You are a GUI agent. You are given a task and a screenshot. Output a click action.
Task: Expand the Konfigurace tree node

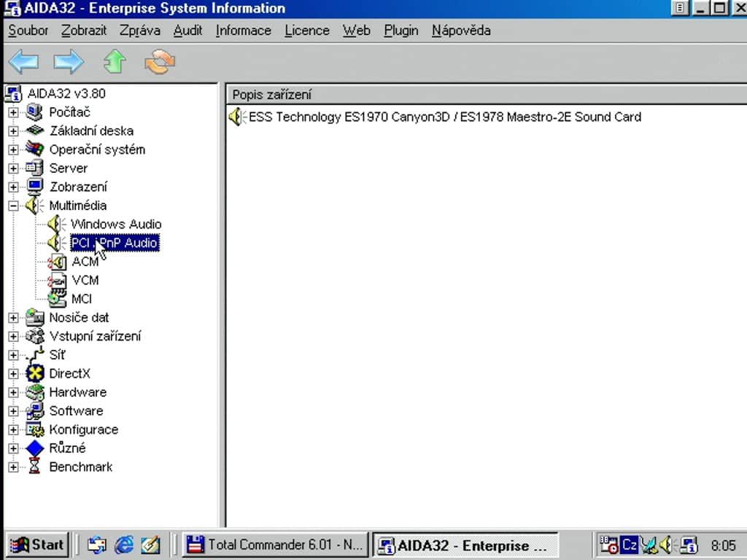click(13, 429)
